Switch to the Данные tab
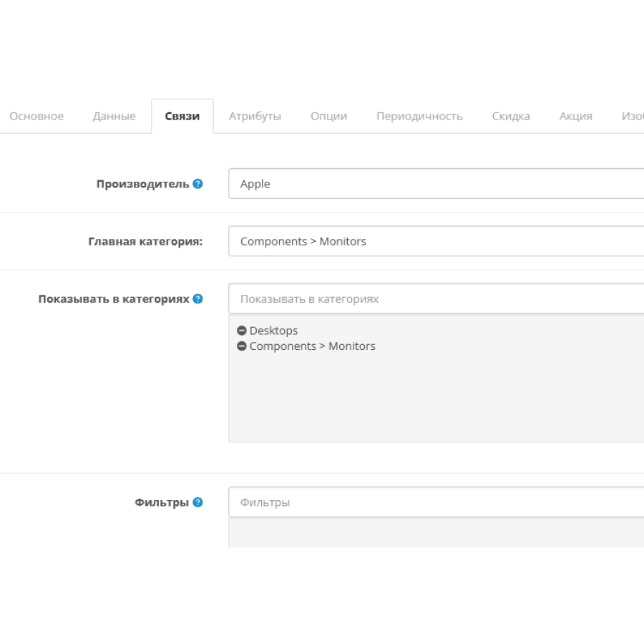644x644 pixels. tap(114, 116)
